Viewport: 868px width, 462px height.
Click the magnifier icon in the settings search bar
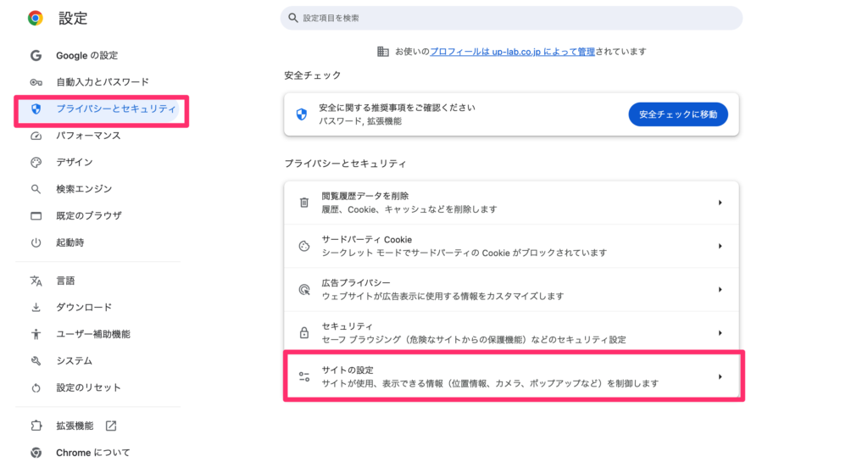(293, 19)
